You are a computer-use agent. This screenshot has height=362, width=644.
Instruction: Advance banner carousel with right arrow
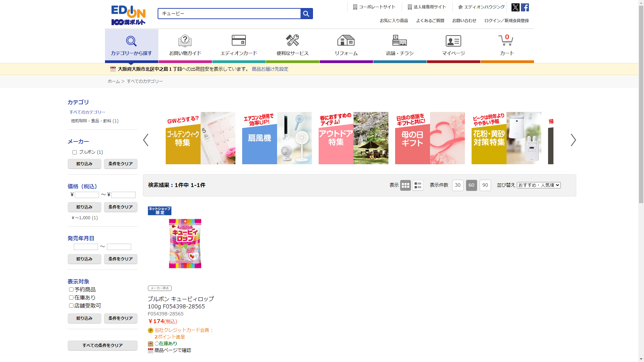click(573, 140)
